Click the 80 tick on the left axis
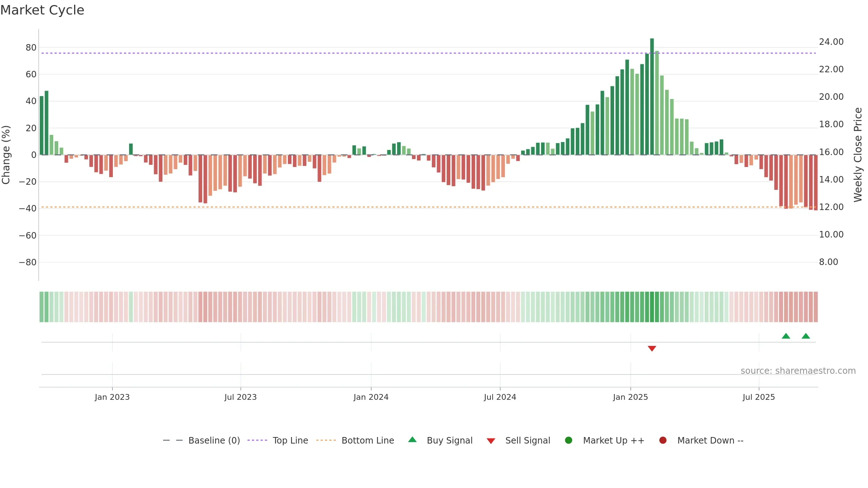The image size is (868, 488). (x=31, y=47)
